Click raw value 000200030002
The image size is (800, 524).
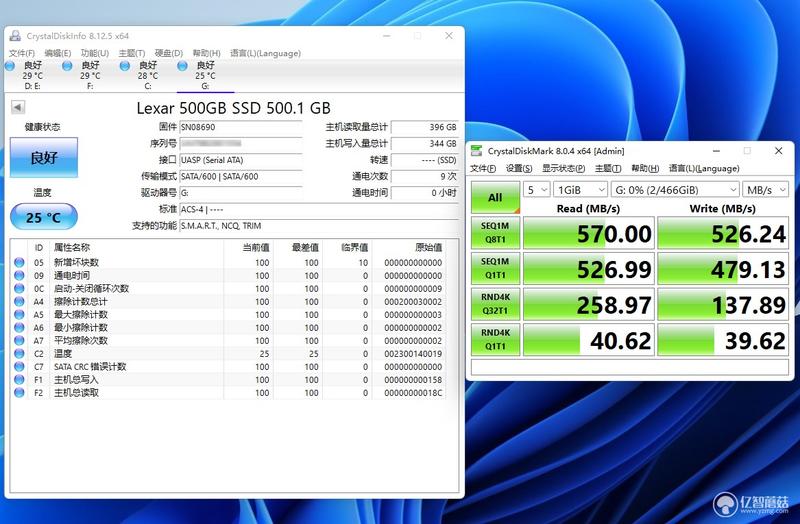click(x=413, y=302)
